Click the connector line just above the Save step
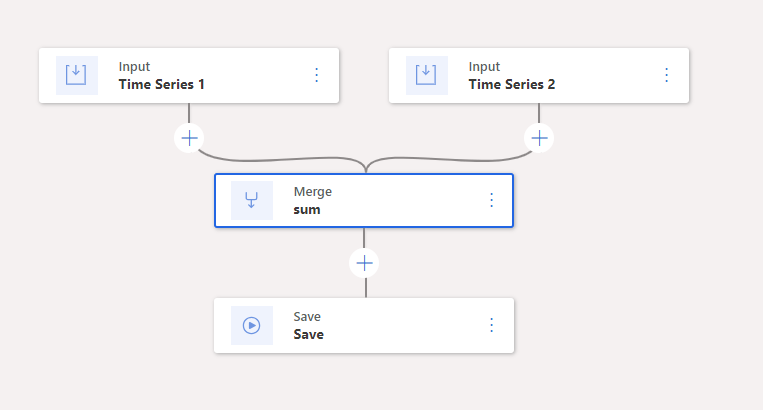Image resolution: width=763 pixels, height=410 pixels. [x=365, y=287]
